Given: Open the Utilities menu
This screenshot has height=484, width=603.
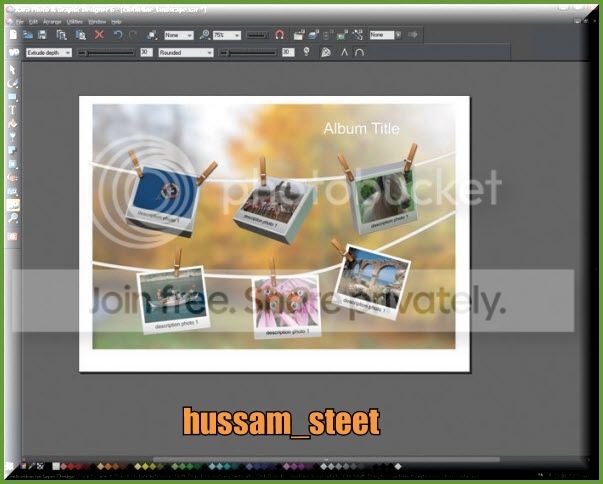Looking at the screenshot, I should point(75,21).
